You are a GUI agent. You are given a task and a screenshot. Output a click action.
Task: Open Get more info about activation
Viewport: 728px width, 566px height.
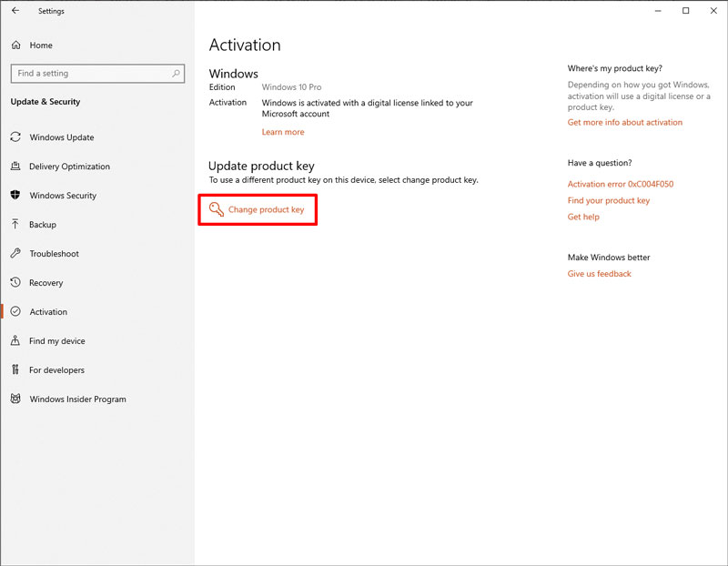(x=624, y=122)
